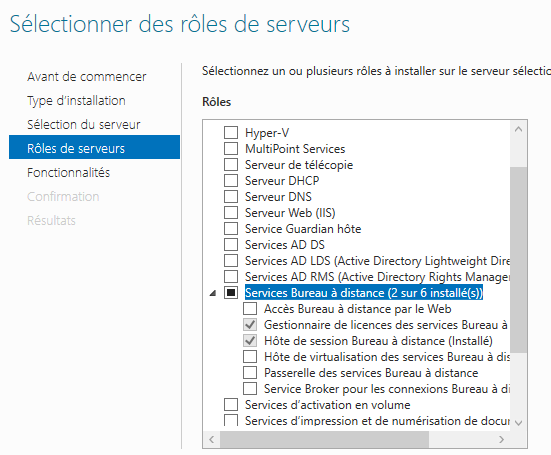551x455 pixels.
Task: Enable Passerelle des services Bureau à distance
Action: click(250, 372)
